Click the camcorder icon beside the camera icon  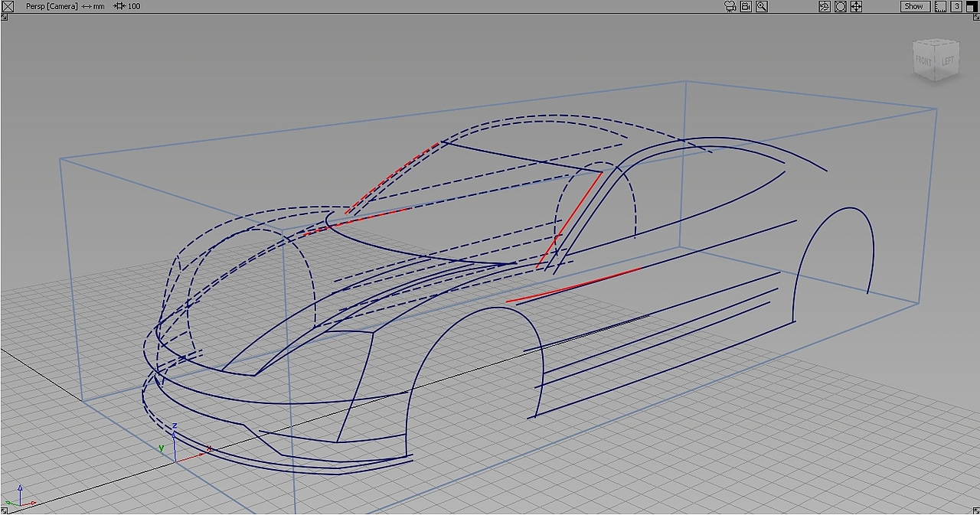pyautogui.click(x=746, y=6)
